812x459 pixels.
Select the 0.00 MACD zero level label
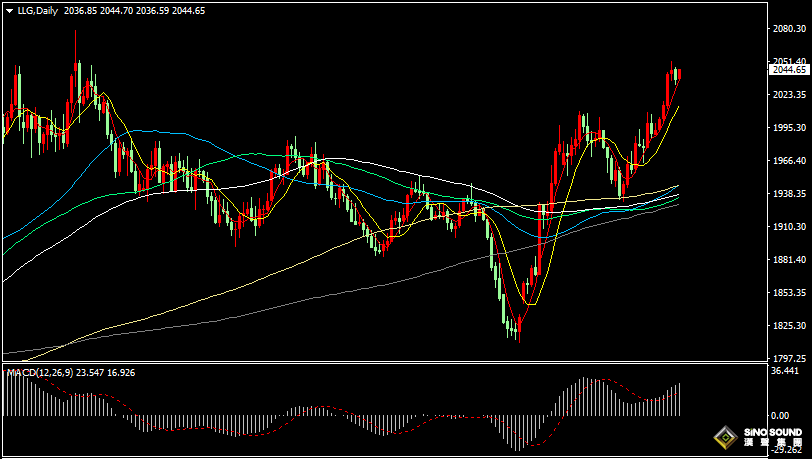(780, 415)
